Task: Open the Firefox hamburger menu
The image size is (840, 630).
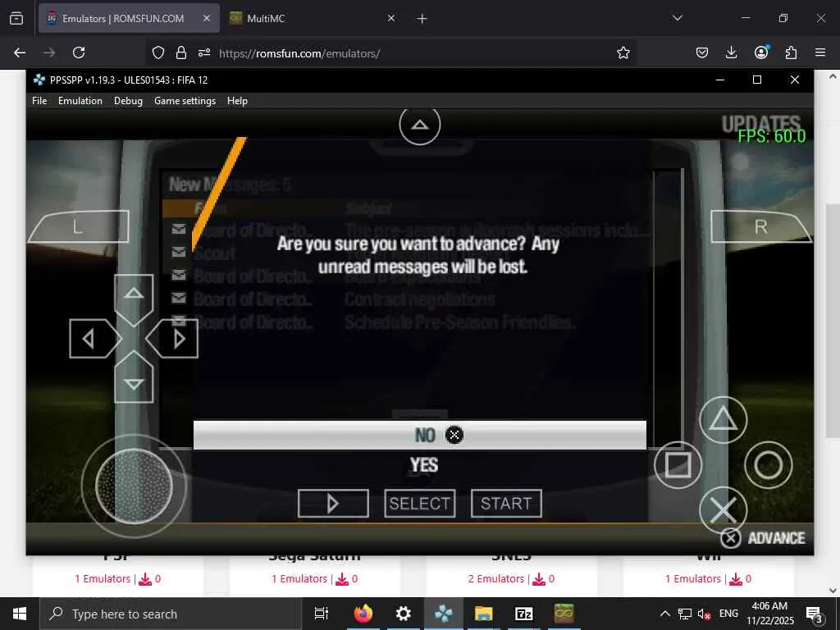Action: [x=820, y=52]
